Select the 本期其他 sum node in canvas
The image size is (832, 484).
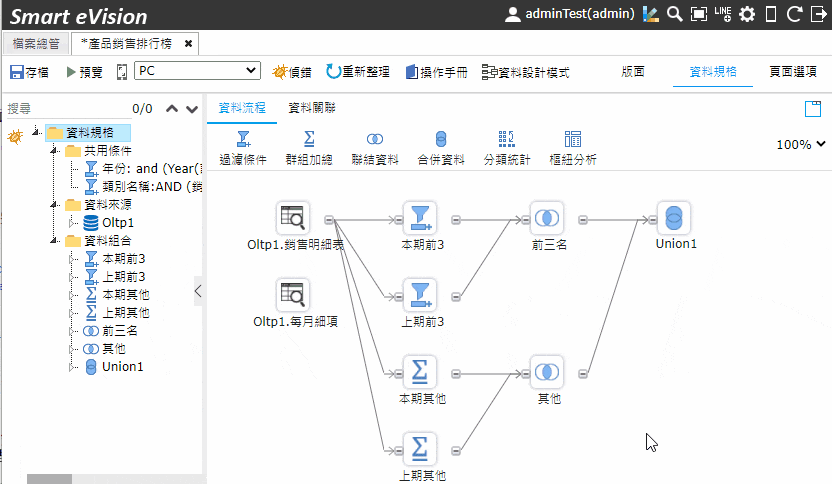coord(420,372)
